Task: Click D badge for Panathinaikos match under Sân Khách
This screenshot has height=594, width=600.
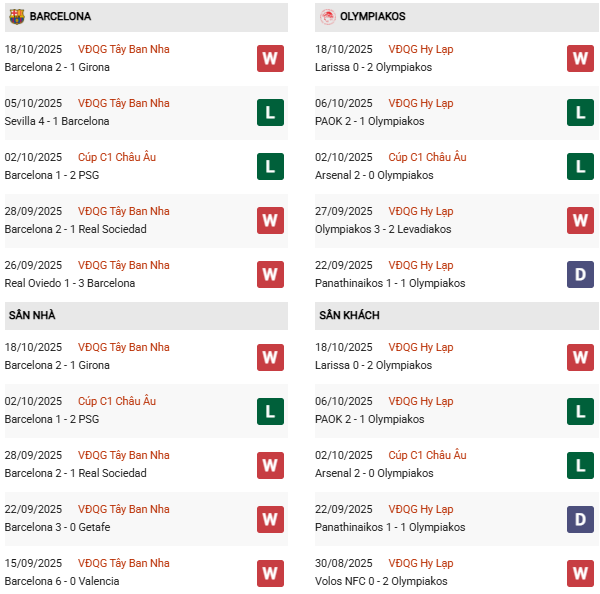Action: tap(580, 518)
